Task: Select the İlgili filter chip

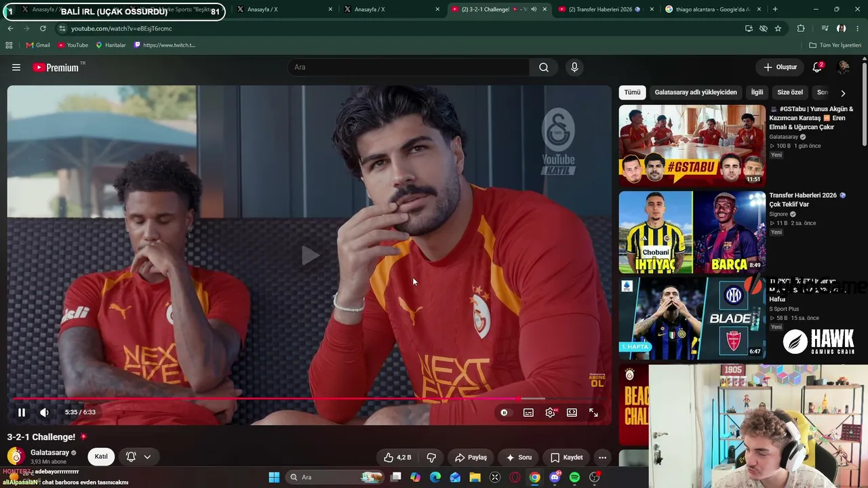Action: click(757, 92)
